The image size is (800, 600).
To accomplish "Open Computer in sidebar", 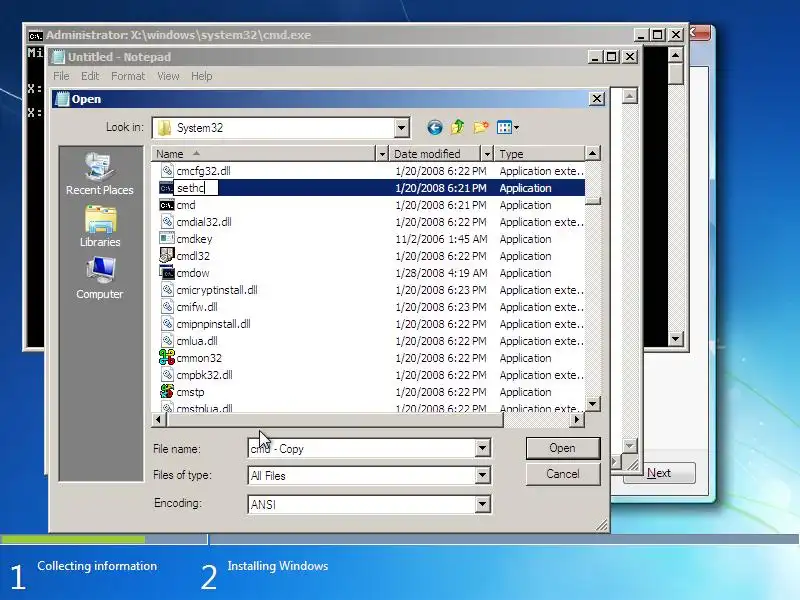I will click(99, 278).
